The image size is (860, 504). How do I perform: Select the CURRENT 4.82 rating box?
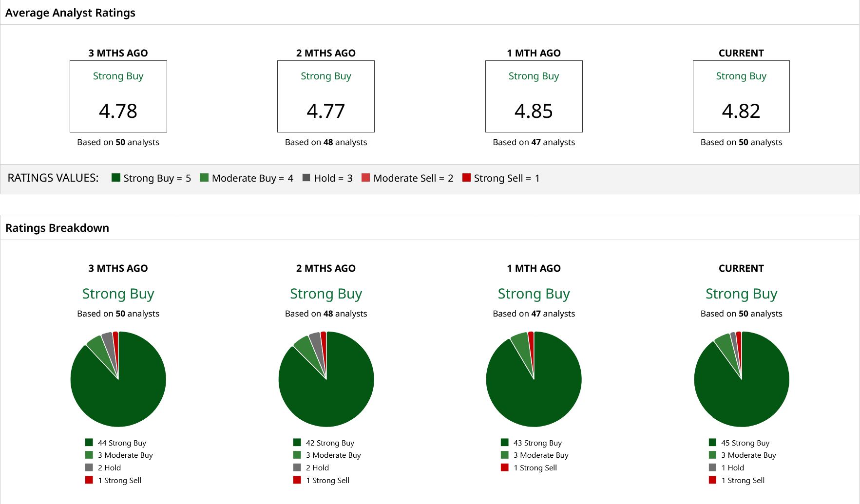tap(741, 96)
